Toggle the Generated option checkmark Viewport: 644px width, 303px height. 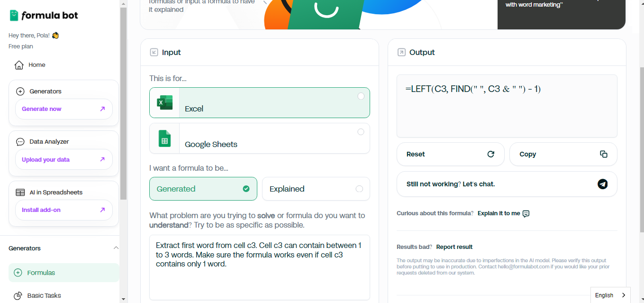tap(246, 188)
